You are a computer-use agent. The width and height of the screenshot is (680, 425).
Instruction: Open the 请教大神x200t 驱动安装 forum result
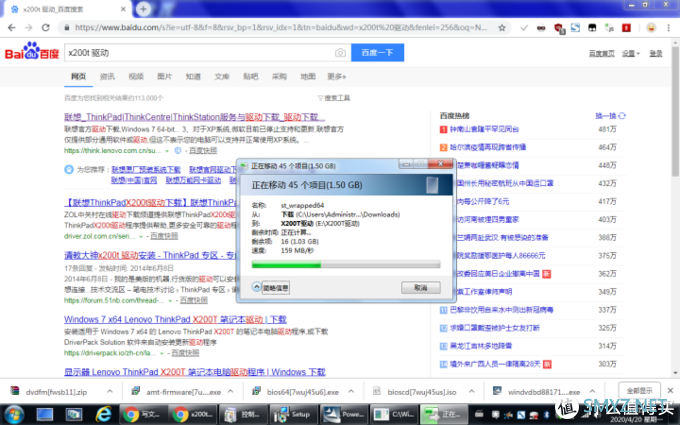point(150,255)
